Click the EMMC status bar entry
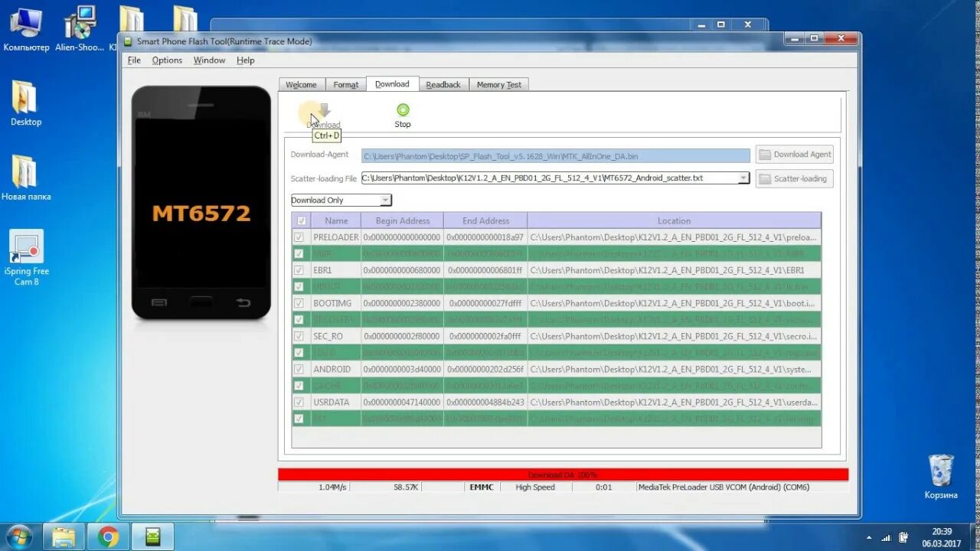This screenshot has width=980, height=551. point(481,487)
